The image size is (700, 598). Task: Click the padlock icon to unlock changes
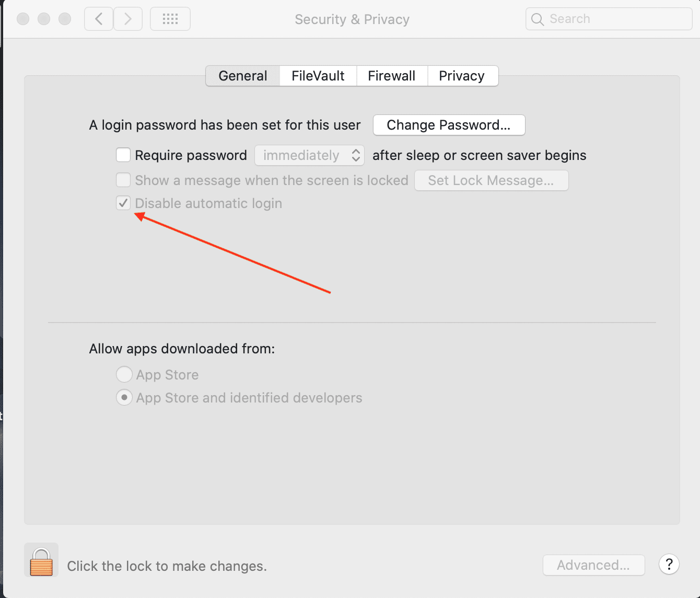coord(41,561)
